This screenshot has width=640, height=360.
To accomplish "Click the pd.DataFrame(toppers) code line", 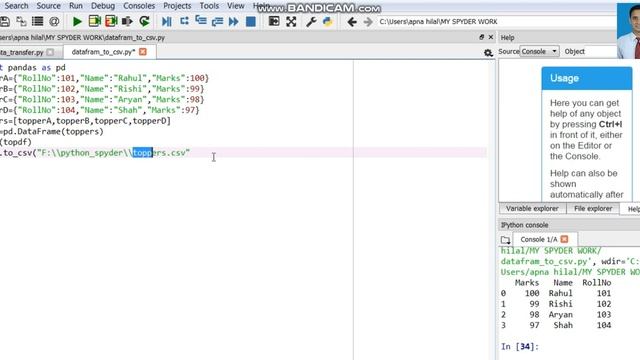I will click(x=51, y=131).
